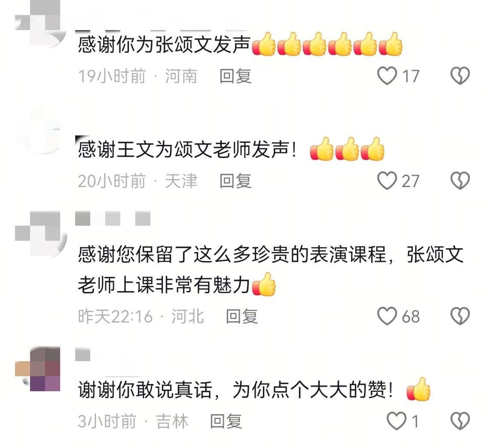Select comment text 感谢你为张颂文发声
The image size is (495, 448).
coord(164,44)
